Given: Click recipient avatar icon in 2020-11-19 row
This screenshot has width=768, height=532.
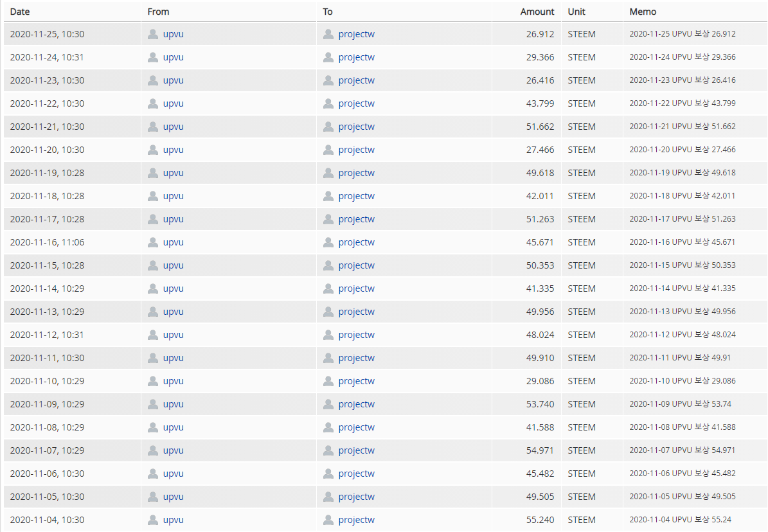Looking at the screenshot, I should (328, 173).
